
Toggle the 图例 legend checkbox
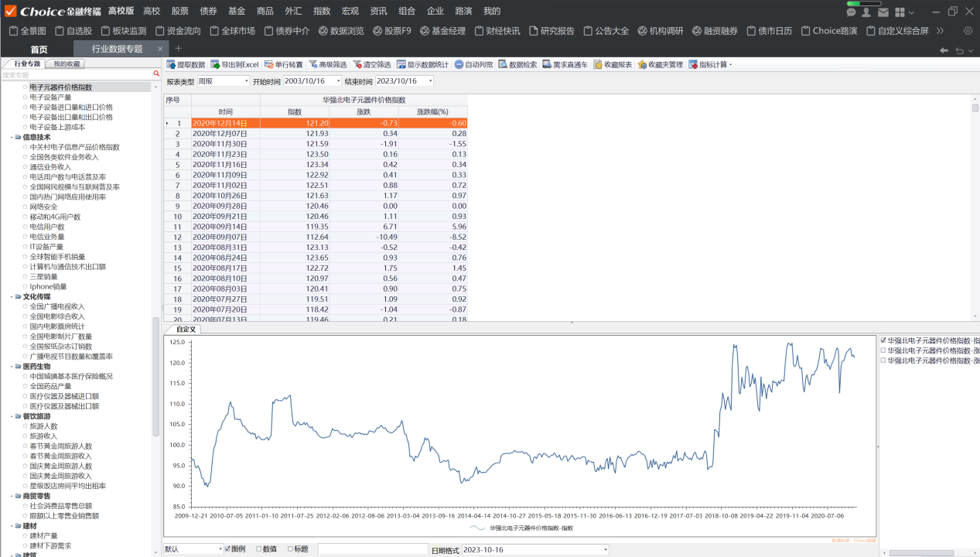point(228,549)
